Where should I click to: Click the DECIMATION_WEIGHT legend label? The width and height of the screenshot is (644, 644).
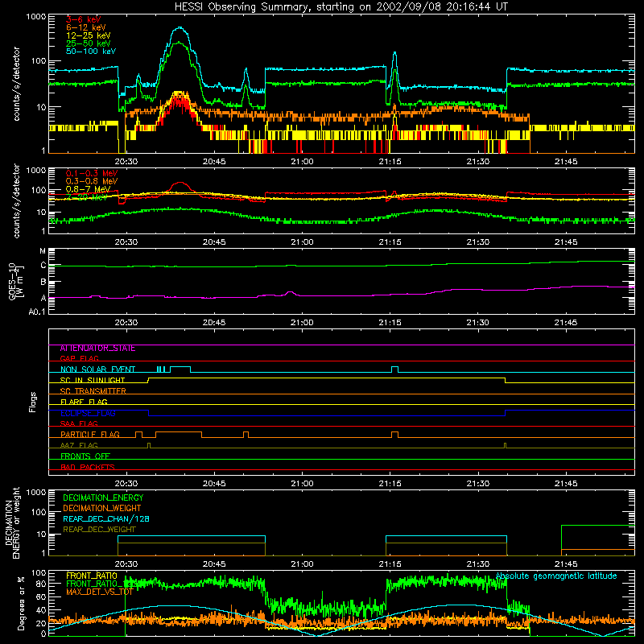pos(102,508)
